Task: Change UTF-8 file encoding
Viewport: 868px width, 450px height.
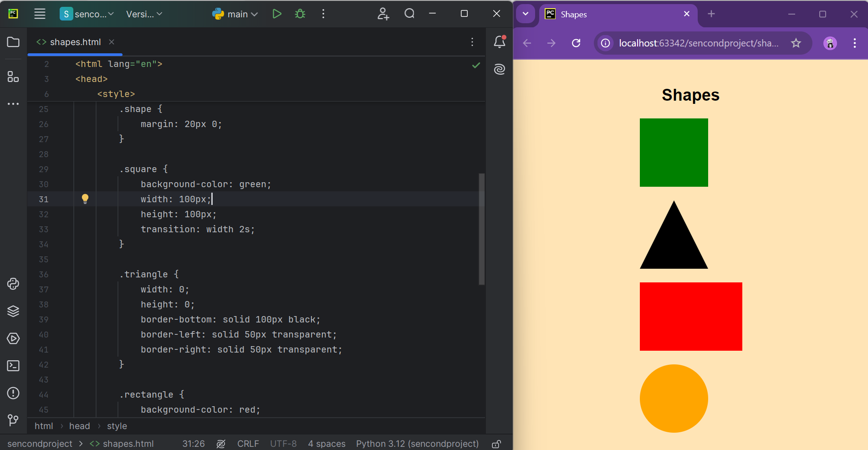Action: tap(283, 444)
